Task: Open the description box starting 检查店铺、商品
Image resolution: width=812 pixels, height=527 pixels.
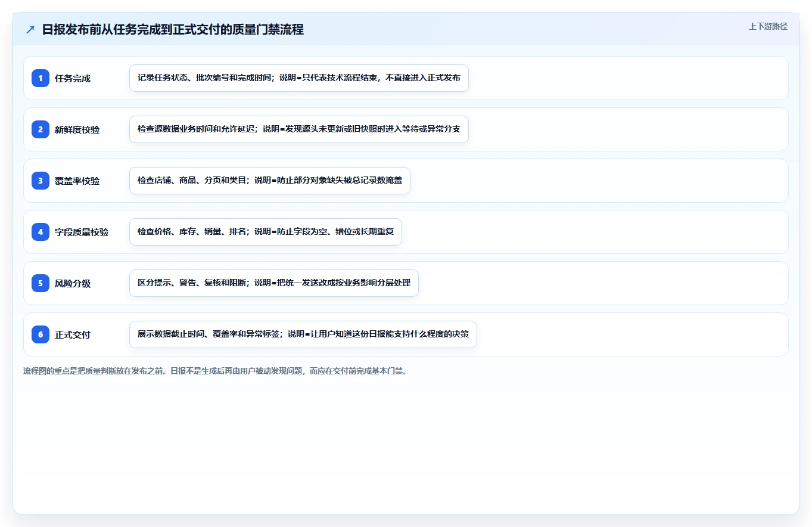Action: 270,181
